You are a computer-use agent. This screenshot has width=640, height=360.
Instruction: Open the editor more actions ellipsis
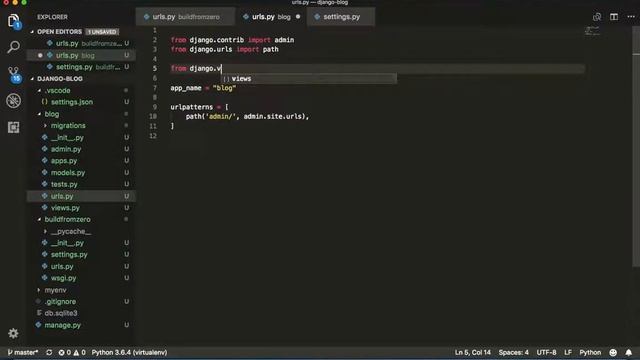pyautogui.click(x=631, y=17)
